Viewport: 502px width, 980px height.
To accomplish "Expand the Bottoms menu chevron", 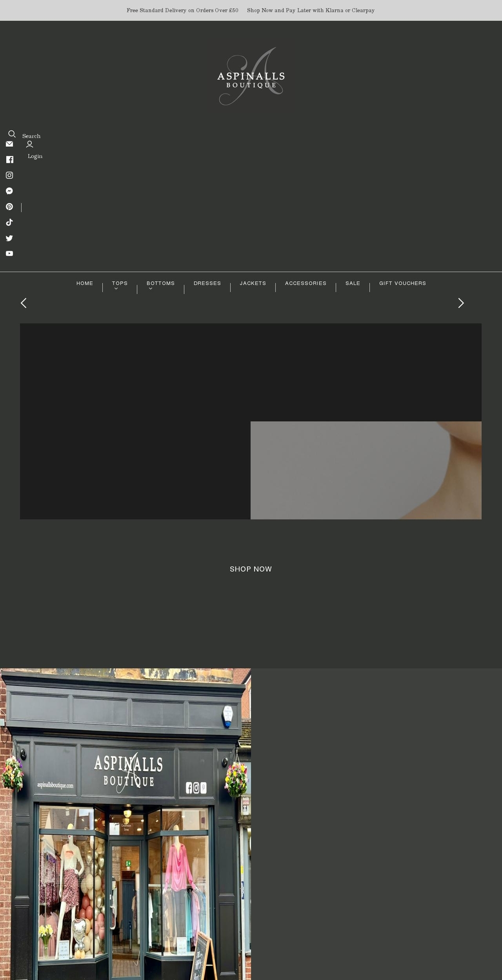I will pos(151,289).
